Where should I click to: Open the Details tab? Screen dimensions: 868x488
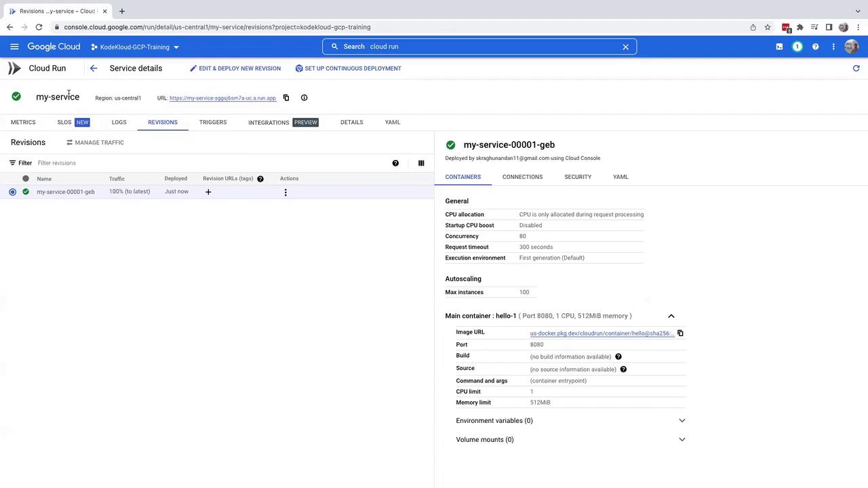[x=351, y=122]
